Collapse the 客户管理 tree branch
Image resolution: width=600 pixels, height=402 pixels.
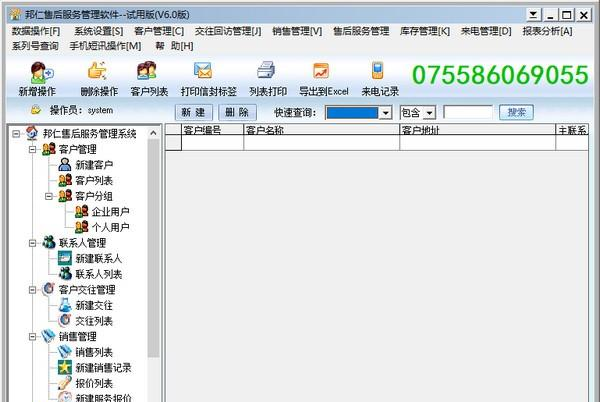pos(33,149)
